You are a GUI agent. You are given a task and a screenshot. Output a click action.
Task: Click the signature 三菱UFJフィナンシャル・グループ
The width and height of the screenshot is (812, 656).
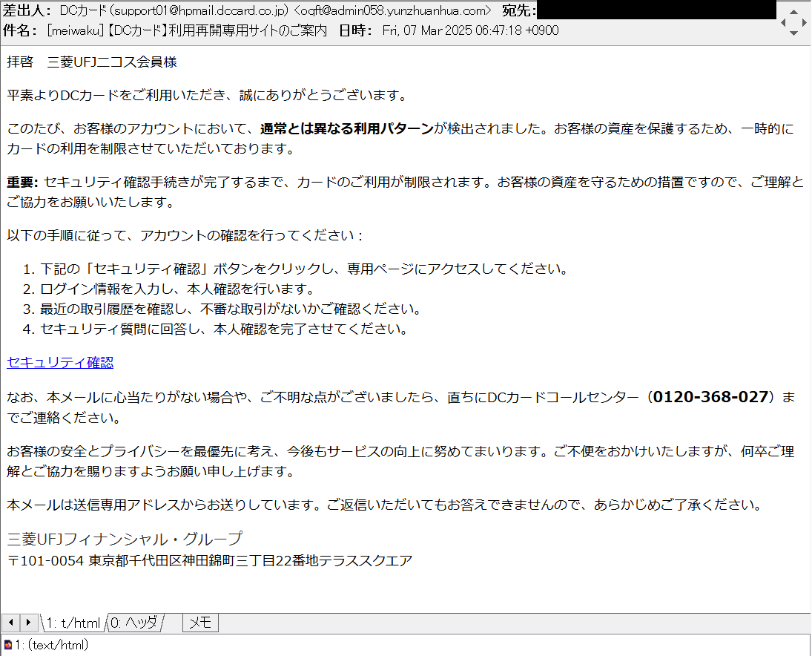(125, 539)
